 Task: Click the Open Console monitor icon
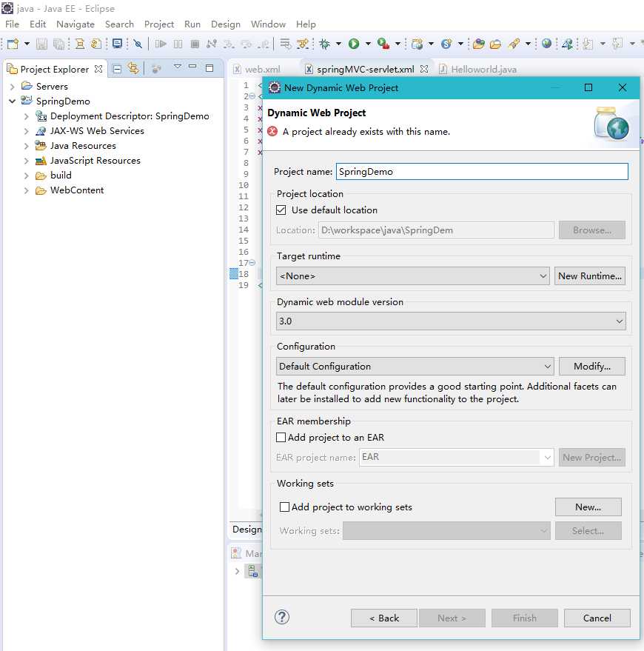coord(118,44)
